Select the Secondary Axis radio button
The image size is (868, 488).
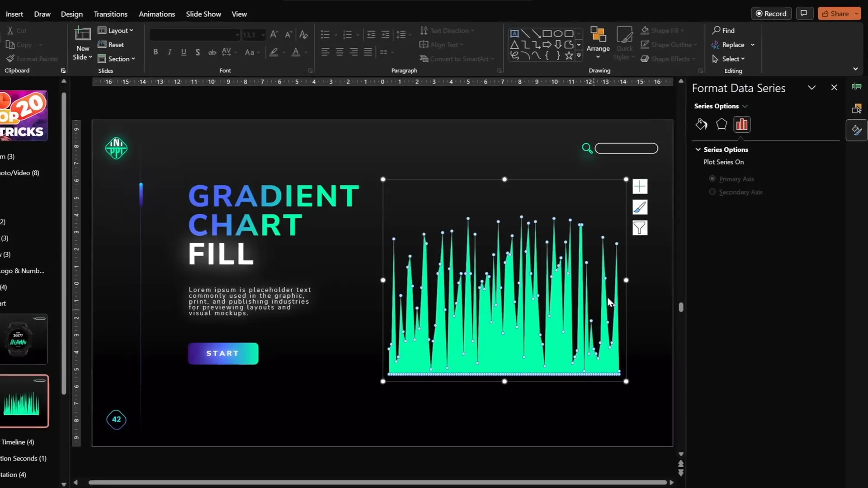[712, 192]
